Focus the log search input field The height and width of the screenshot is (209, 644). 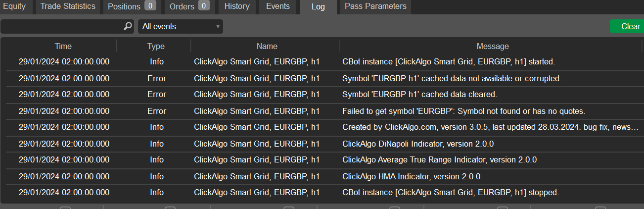[67, 26]
